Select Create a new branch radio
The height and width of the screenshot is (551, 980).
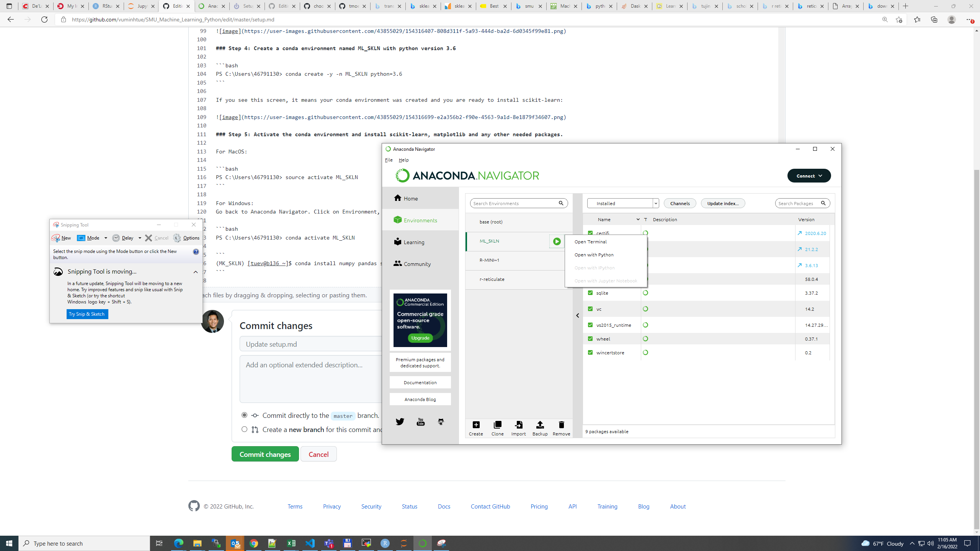coord(244,429)
